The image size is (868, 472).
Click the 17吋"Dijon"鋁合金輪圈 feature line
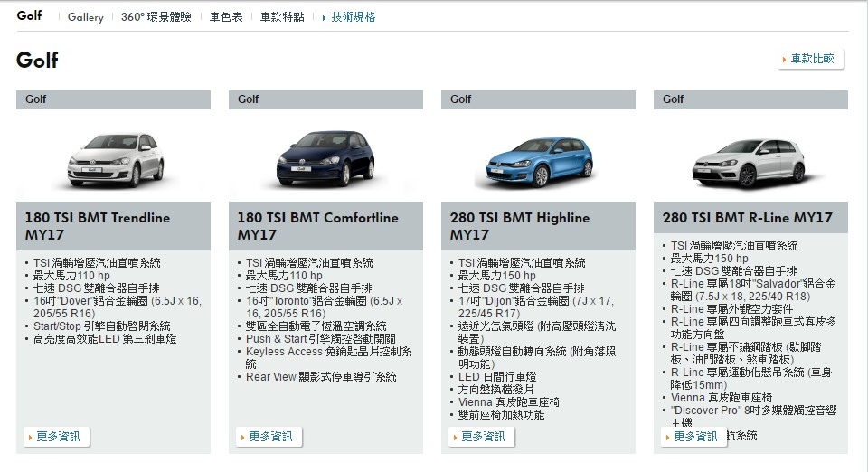[x=536, y=307]
